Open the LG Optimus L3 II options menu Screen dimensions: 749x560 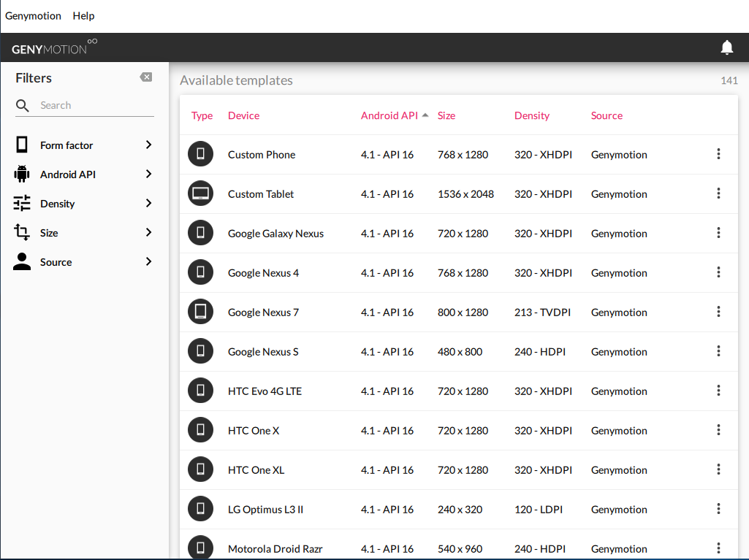718,508
